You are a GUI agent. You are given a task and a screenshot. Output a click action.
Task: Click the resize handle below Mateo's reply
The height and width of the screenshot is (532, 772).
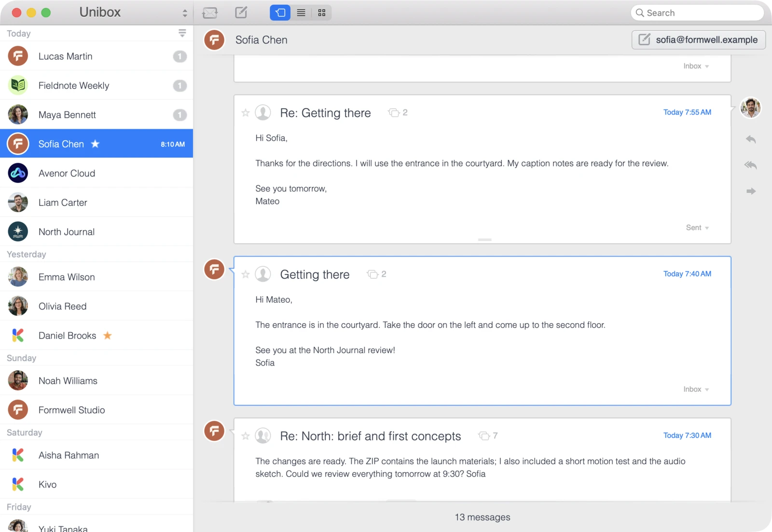tap(484, 240)
